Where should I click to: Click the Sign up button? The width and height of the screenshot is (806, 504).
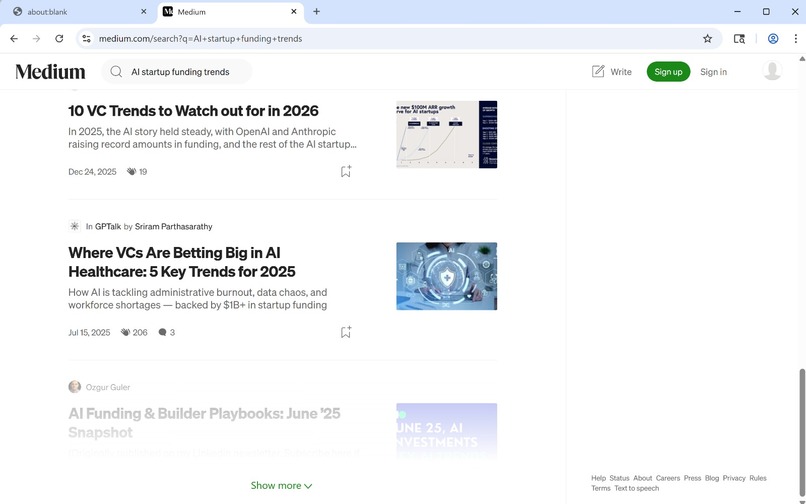[x=668, y=71]
